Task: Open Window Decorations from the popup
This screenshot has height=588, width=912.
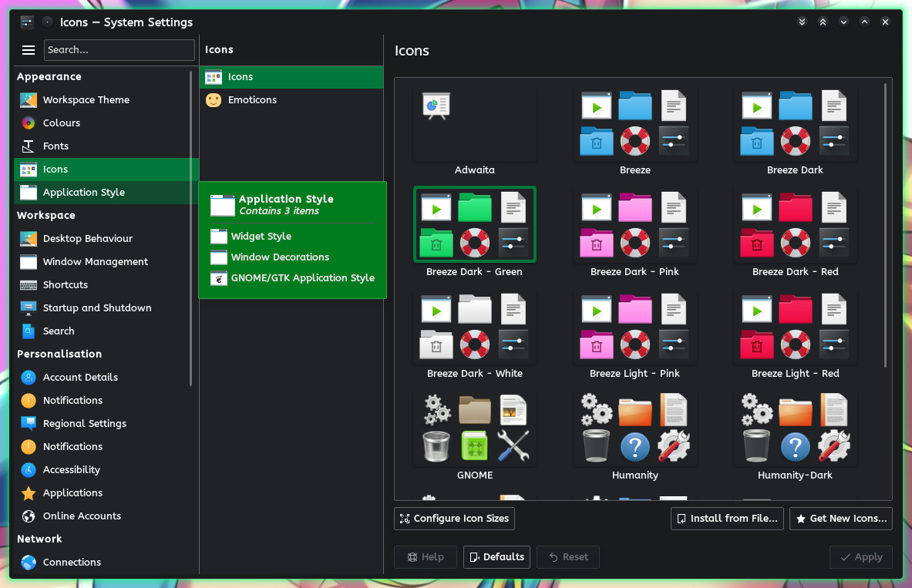Action: [x=292, y=257]
